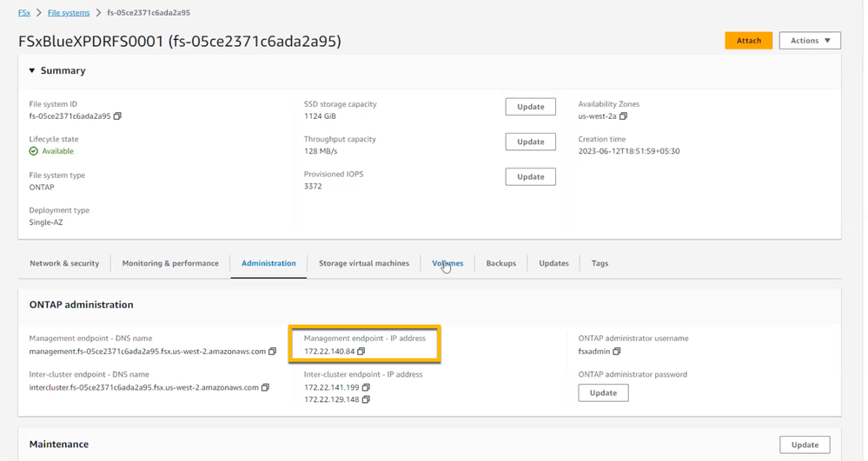Copy the File system ID value

tap(117, 116)
